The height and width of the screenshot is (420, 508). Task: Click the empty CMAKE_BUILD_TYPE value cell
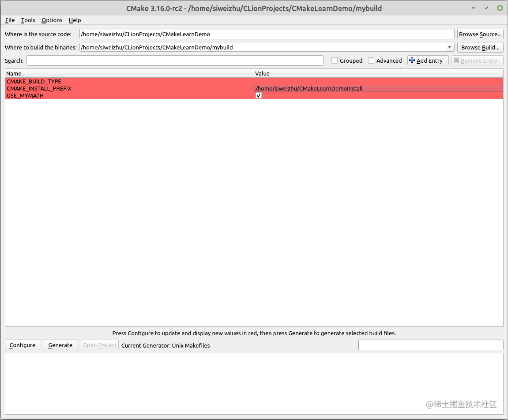[x=378, y=81]
